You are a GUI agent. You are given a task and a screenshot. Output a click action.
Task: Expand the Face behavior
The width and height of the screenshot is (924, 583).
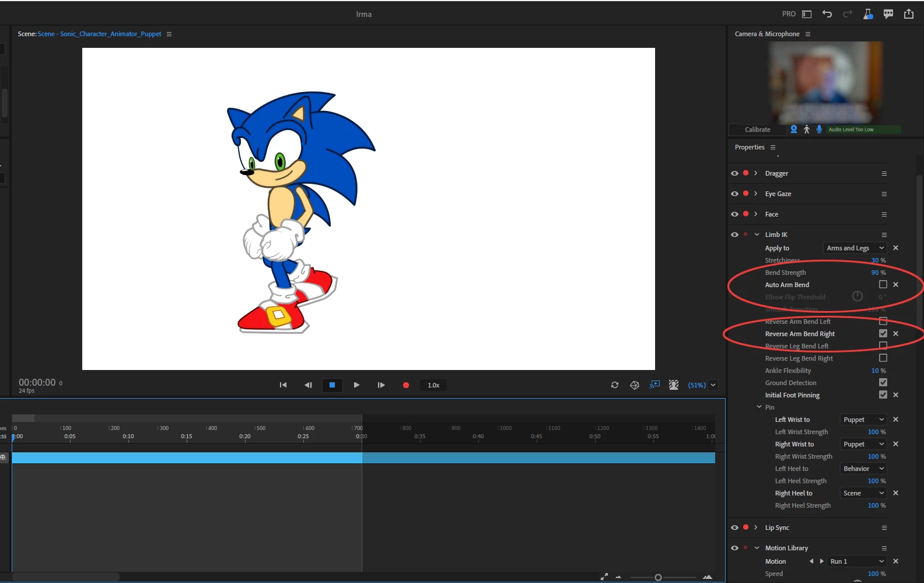756,214
